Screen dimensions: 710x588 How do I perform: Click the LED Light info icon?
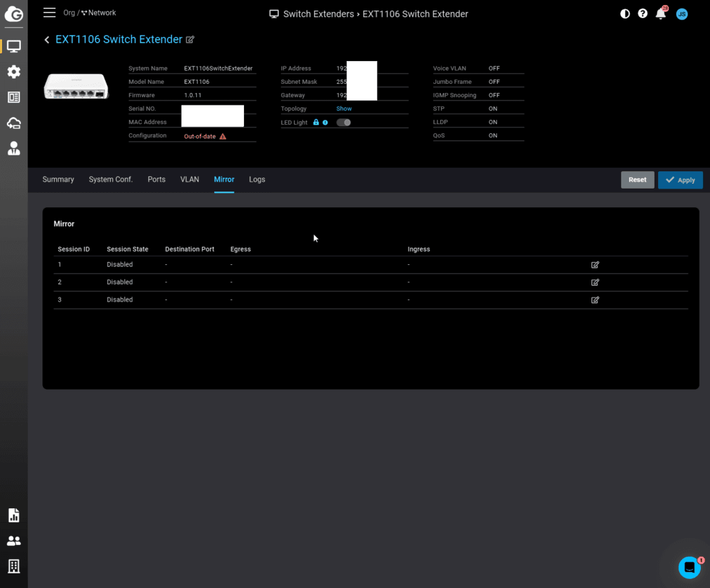click(x=325, y=123)
